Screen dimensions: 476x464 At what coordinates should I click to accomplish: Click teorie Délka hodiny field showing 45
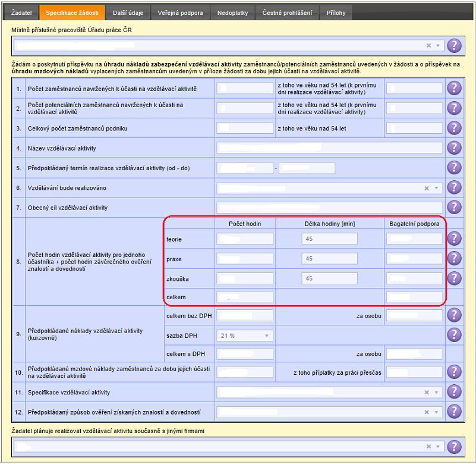pyautogui.click(x=329, y=239)
